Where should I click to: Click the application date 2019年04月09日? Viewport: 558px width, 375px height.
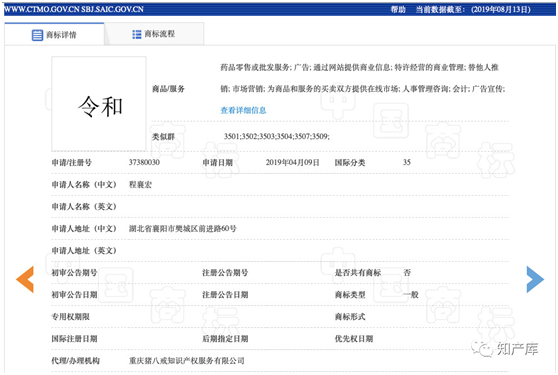(293, 163)
